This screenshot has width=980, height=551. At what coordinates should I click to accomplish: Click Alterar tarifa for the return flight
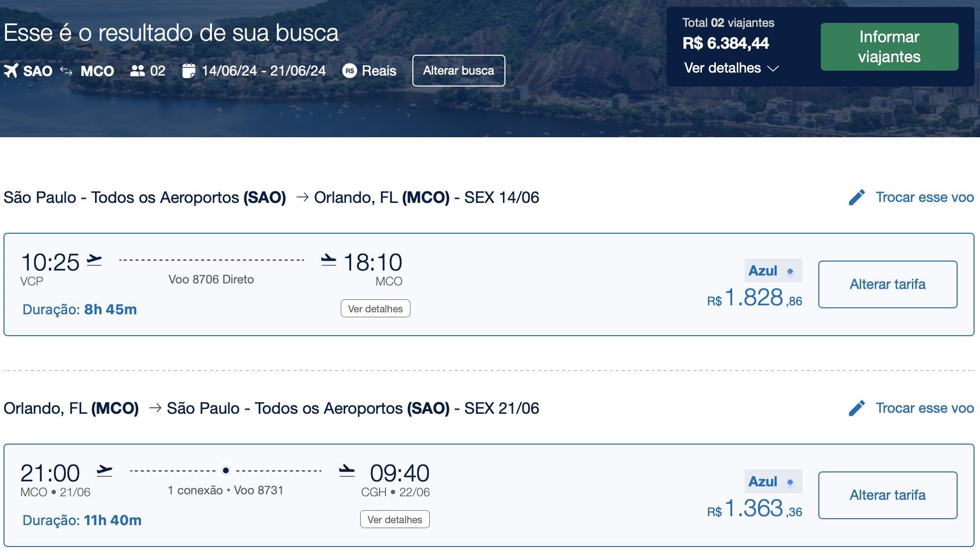tap(887, 495)
